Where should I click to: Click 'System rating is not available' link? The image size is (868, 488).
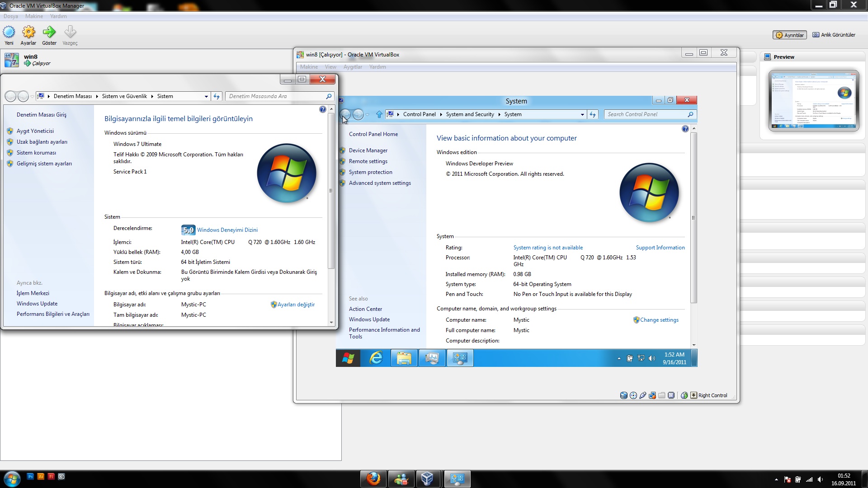coord(548,248)
